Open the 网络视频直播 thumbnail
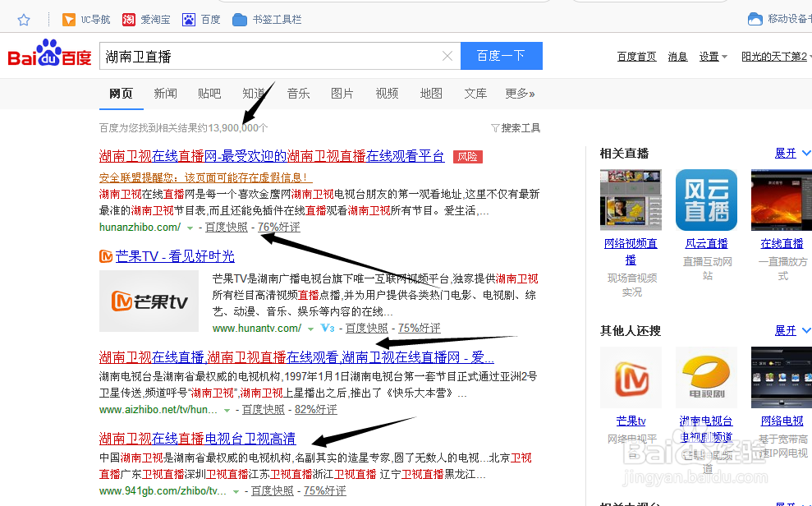The height and width of the screenshot is (506, 812). [631, 200]
